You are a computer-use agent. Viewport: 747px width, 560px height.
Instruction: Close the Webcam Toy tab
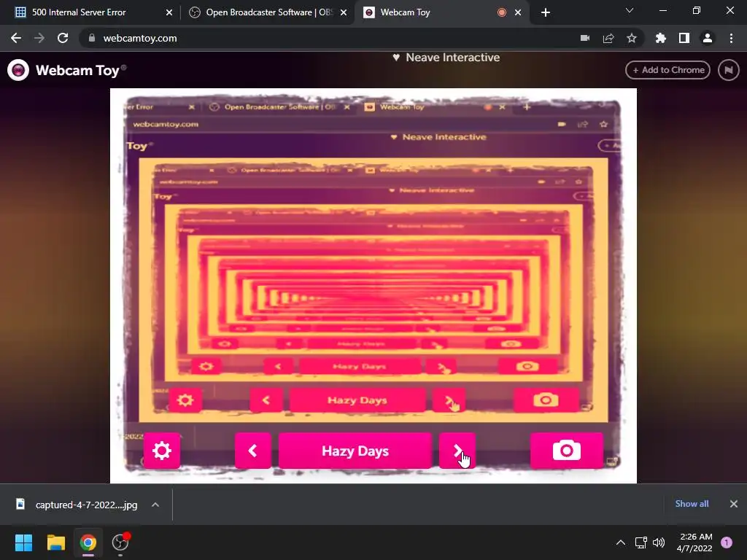518,12
